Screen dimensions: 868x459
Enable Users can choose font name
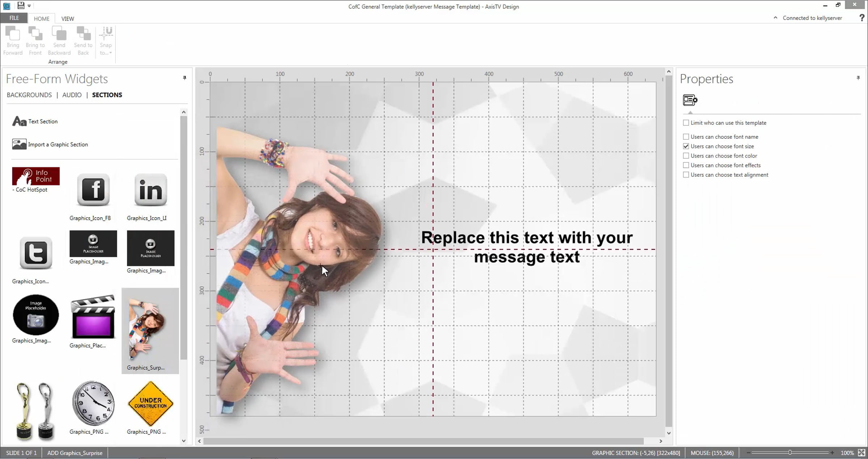pos(686,137)
